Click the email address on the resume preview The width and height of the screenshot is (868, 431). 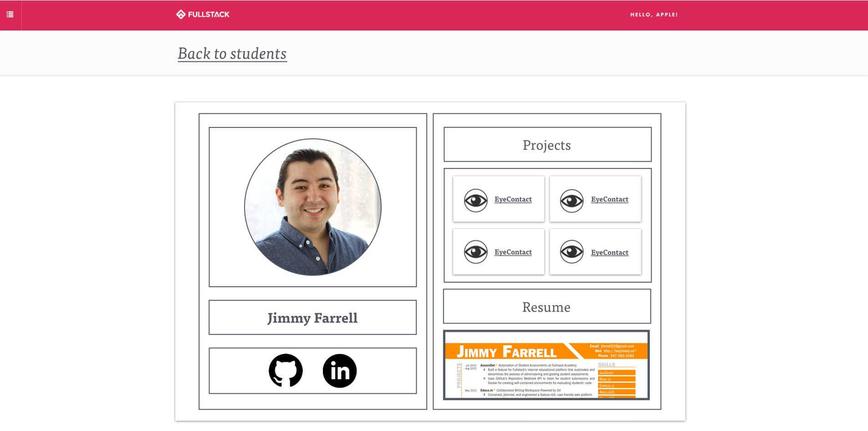(x=617, y=346)
